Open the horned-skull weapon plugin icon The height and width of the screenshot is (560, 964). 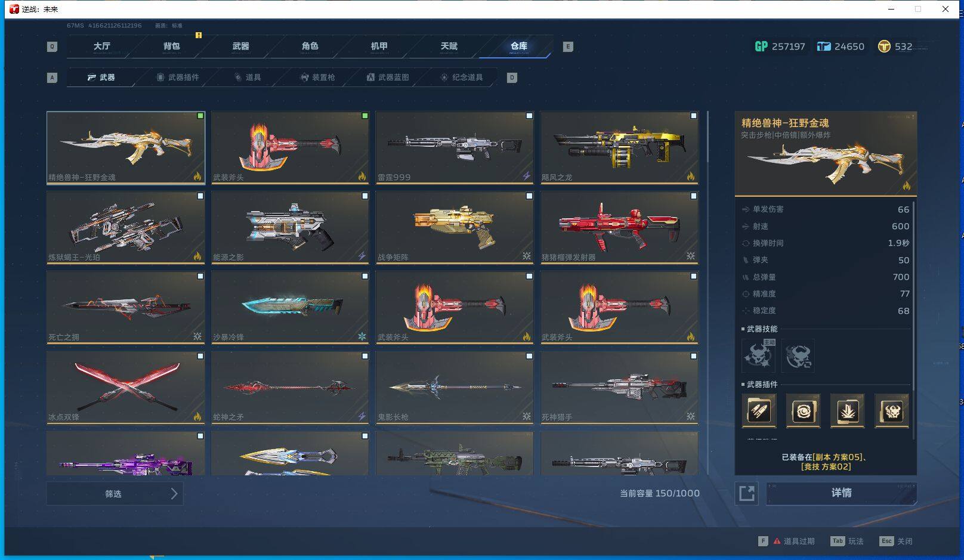click(x=892, y=410)
